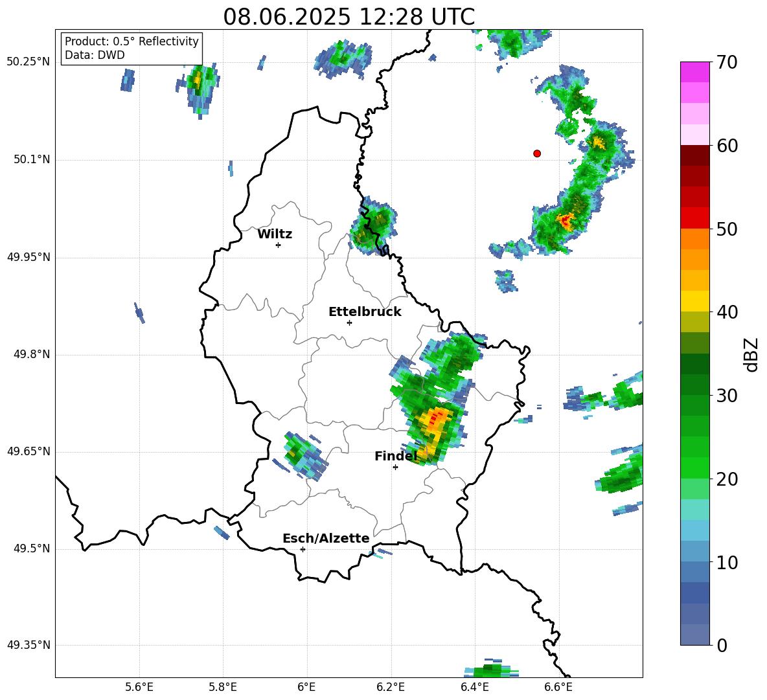Click the Wiltz plus marker
767x700 pixels.
[278, 245]
